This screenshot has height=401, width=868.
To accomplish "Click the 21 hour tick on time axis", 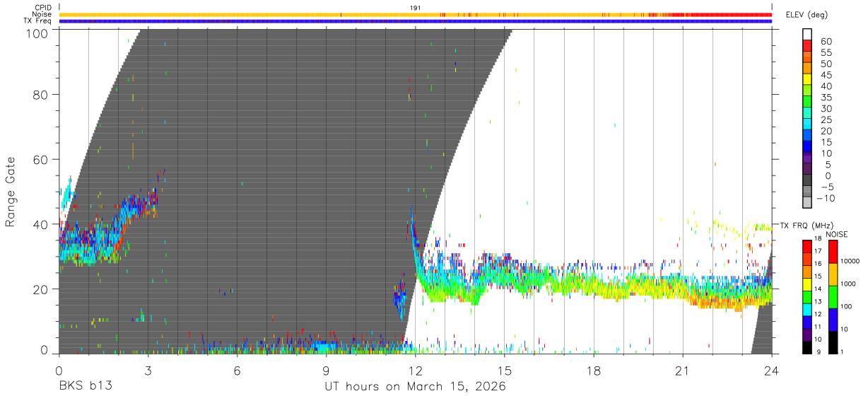I will pos(683,370).
